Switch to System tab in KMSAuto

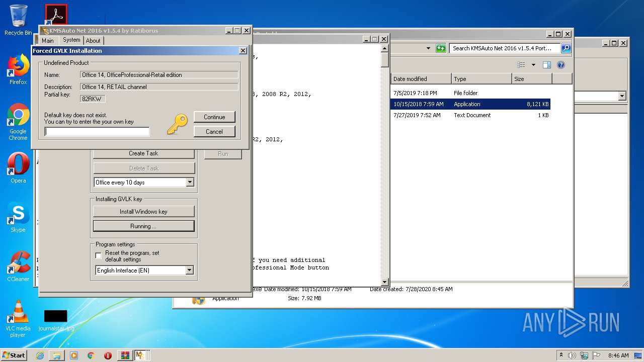click(71, 40)
